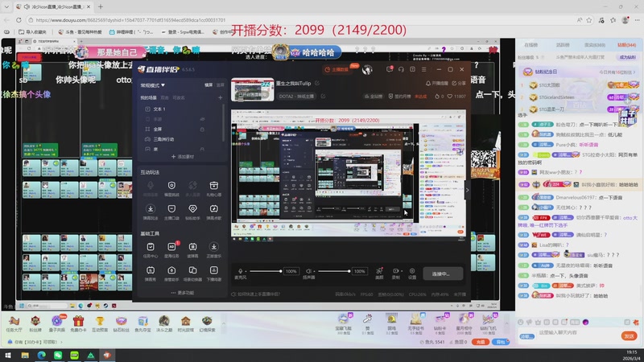The height and width of the screenshot is (362, 644).
Task: Open the message icon with red badge
Action: [390, 69]
